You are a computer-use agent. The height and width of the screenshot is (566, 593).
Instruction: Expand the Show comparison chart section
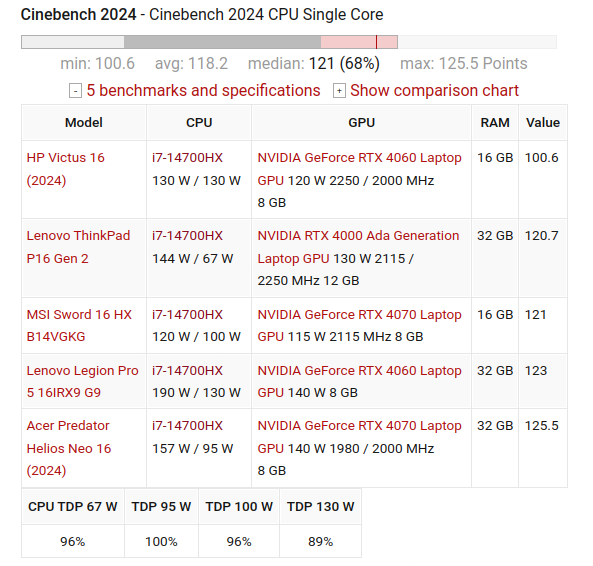click(339, 91)
